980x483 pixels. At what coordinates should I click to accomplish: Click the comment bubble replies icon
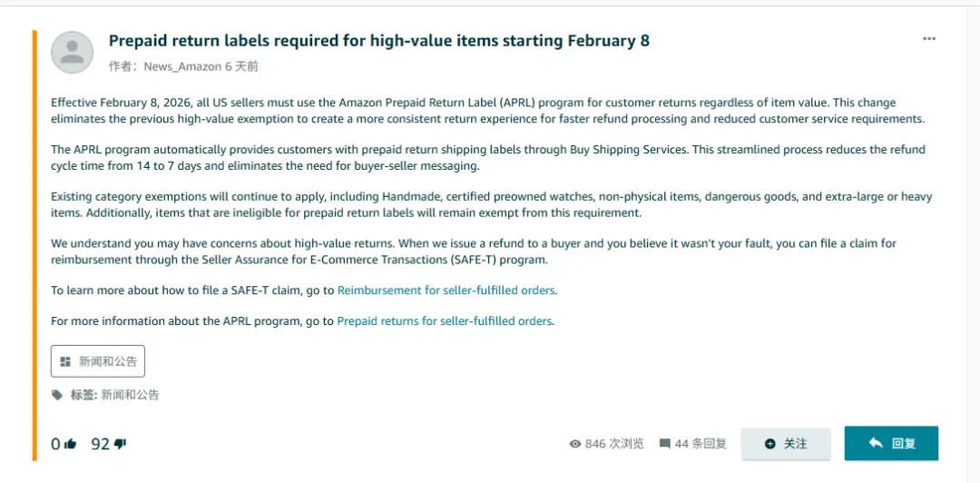point(665,444)
